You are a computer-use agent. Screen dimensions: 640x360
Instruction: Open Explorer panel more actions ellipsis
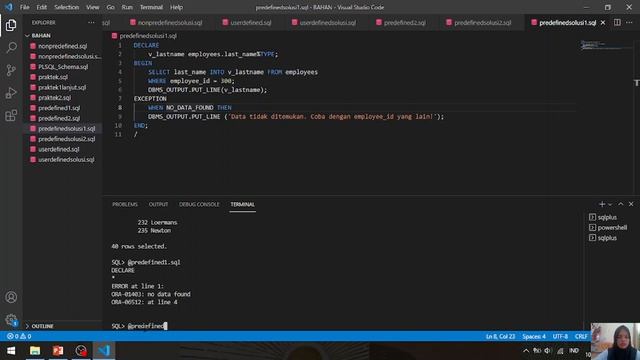click(x=91, y=22)
